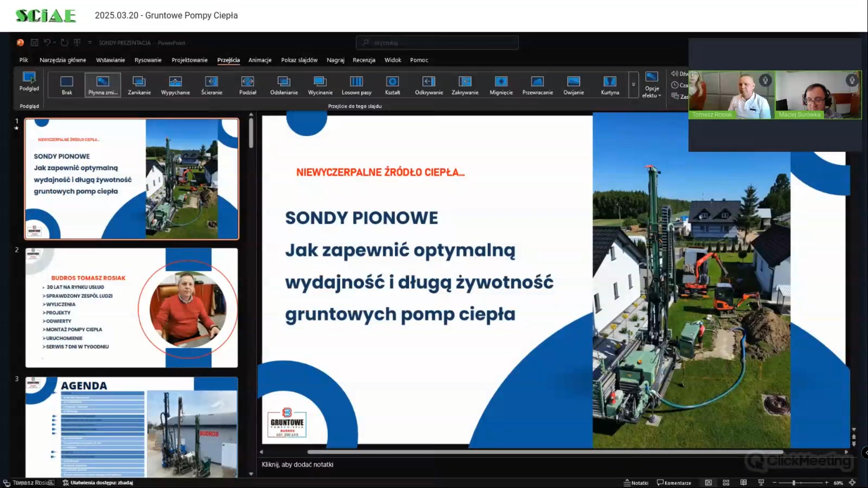Click the slide panel scroll-up arrow
This screenshot has height=488, width=868.
251,114
